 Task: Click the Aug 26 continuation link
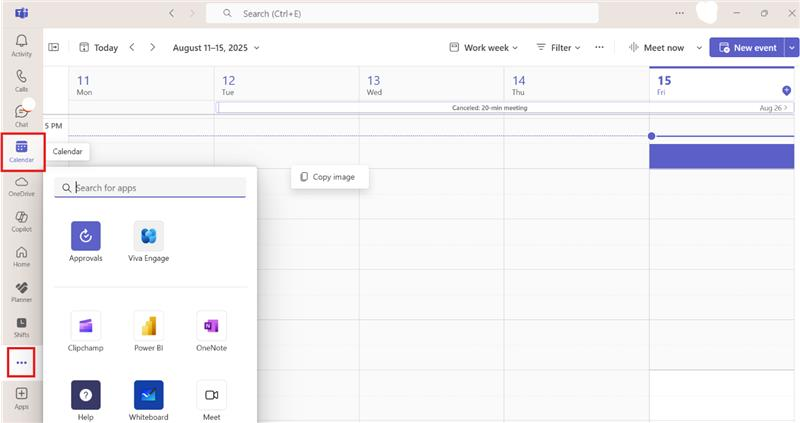point(773,108)
